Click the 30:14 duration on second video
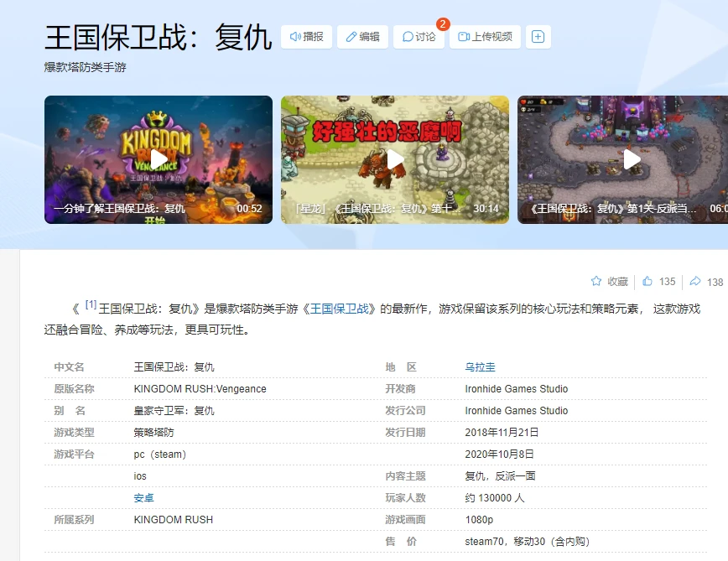The image size is (728, 561). (486, 209)
